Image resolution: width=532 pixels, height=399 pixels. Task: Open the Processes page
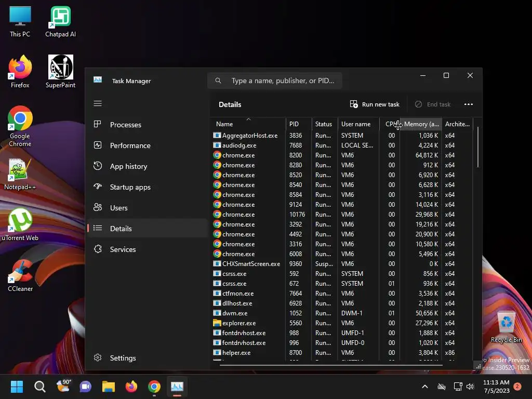[147, 125]
